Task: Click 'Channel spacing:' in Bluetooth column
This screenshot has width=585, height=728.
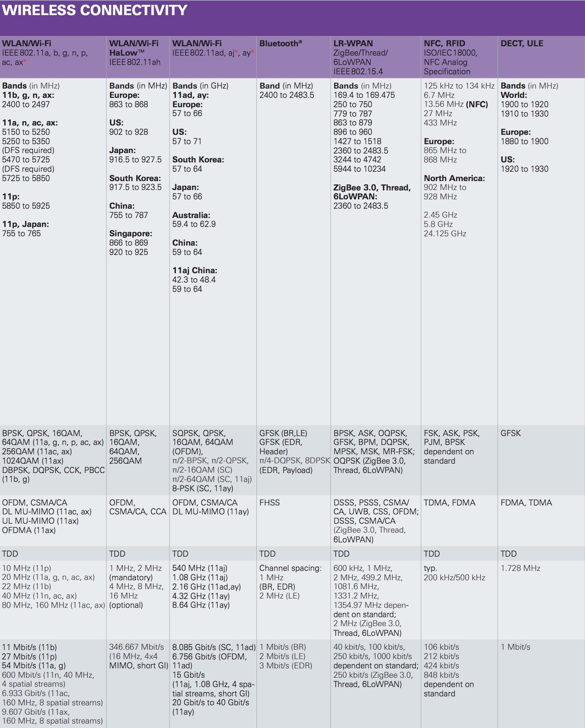Action: (290, 568)
